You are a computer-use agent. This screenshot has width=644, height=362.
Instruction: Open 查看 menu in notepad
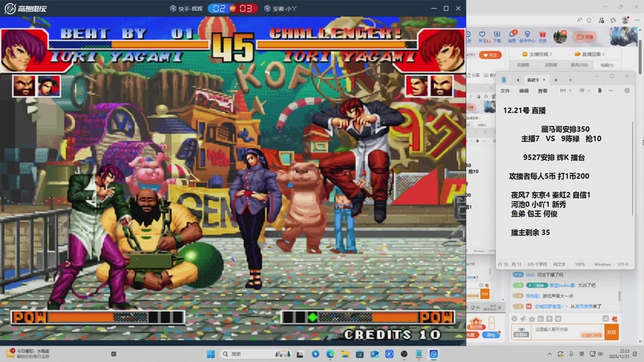pos(543,91)
